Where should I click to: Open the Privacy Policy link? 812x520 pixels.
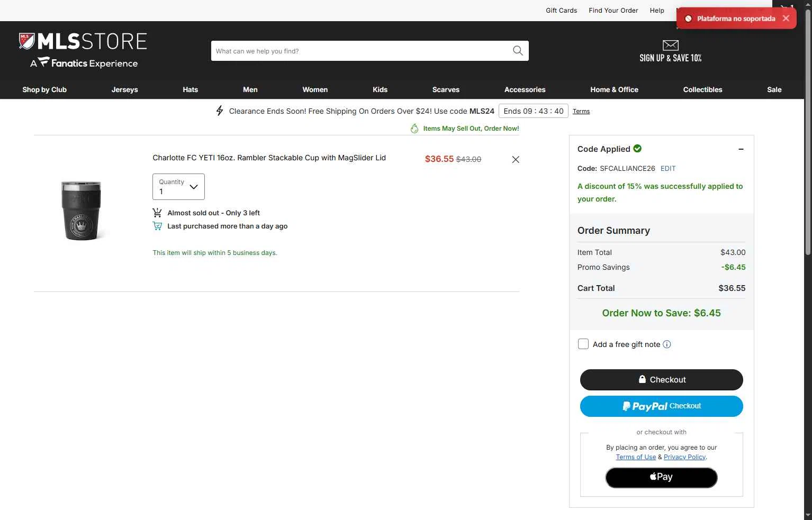click(684, 457)
